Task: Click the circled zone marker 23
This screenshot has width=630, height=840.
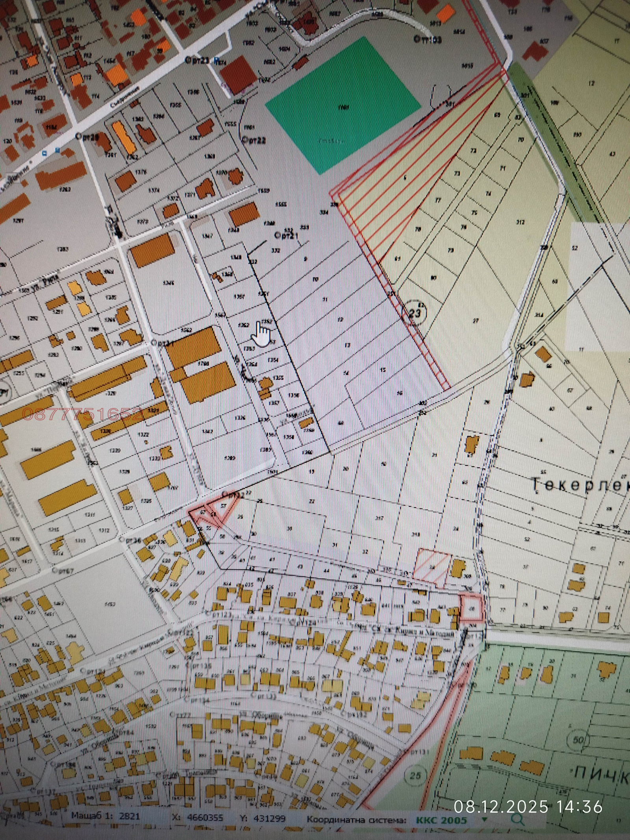Action: (414, 313)
